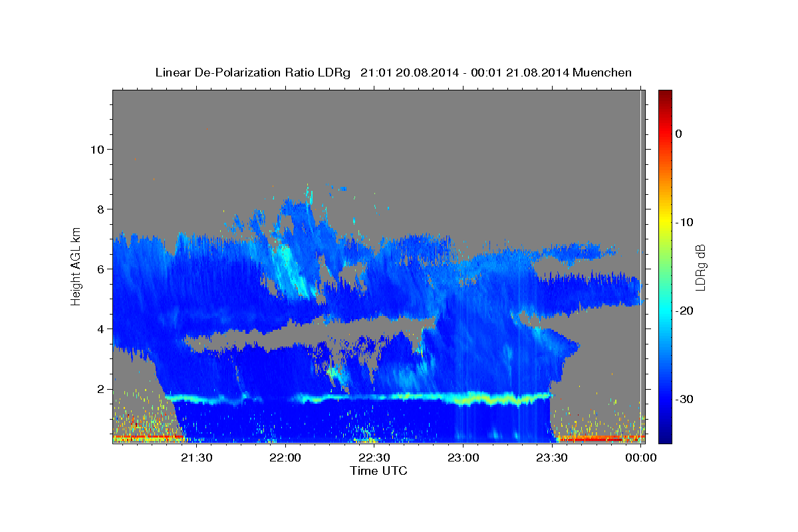Click the 00:00 time tick label
The height and width of the screenshot is (532, 798).
point(640,458)
